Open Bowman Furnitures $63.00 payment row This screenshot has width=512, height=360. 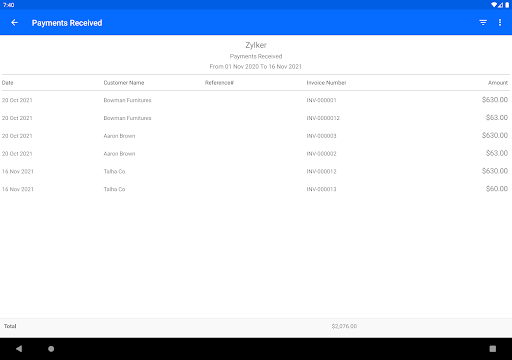(x=256, y=118)
